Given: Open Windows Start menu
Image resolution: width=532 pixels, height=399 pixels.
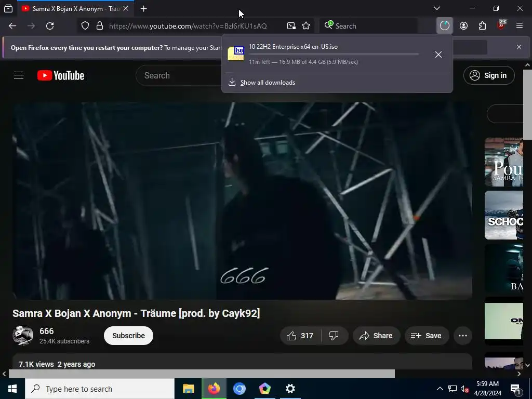Looking at the screenshot, I should [x=12, y=389].
